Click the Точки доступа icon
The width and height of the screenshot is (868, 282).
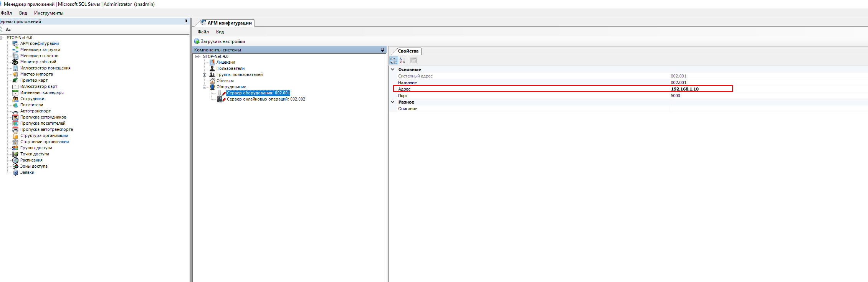[x=15, y=154]
